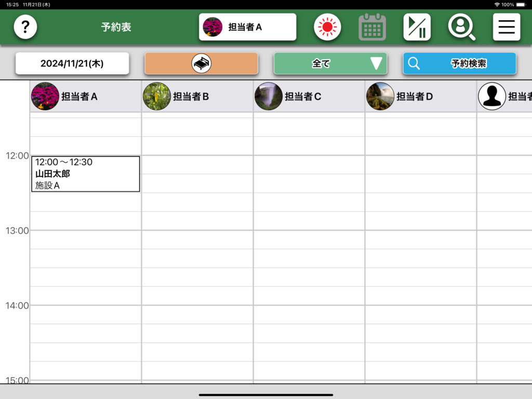Tap the red sun icon
The image size is (532, 399).
327,27
